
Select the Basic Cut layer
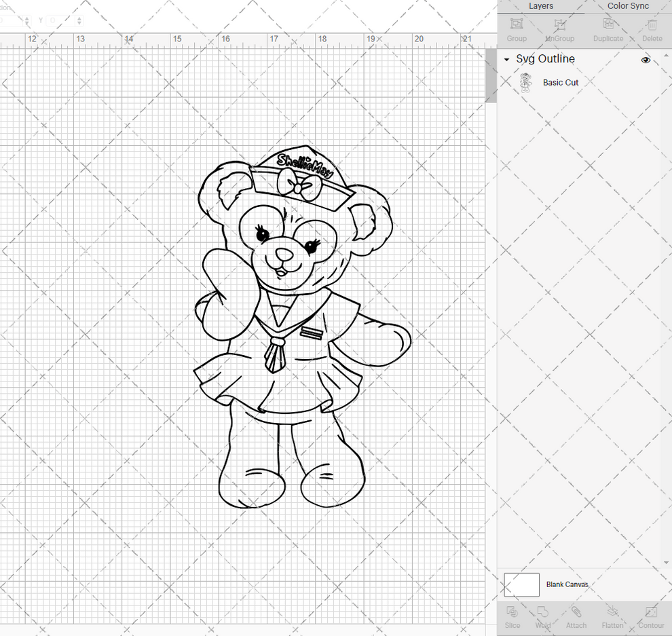tap(561, 82)
